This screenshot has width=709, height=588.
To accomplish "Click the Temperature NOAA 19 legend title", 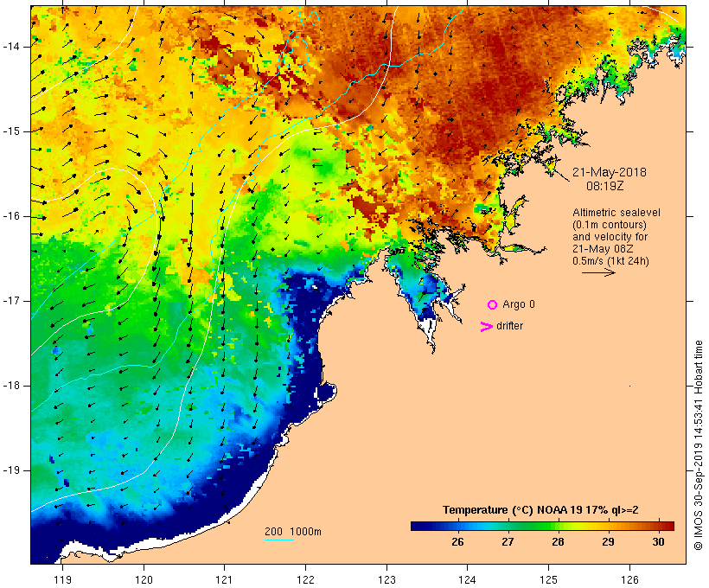I will [x=540, y=510].
